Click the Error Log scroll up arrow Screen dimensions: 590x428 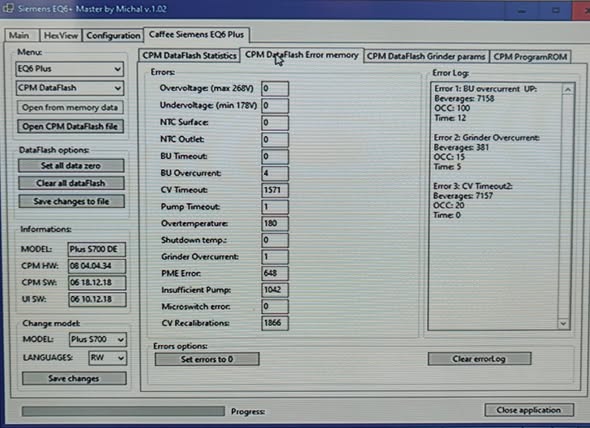(568, 90)
